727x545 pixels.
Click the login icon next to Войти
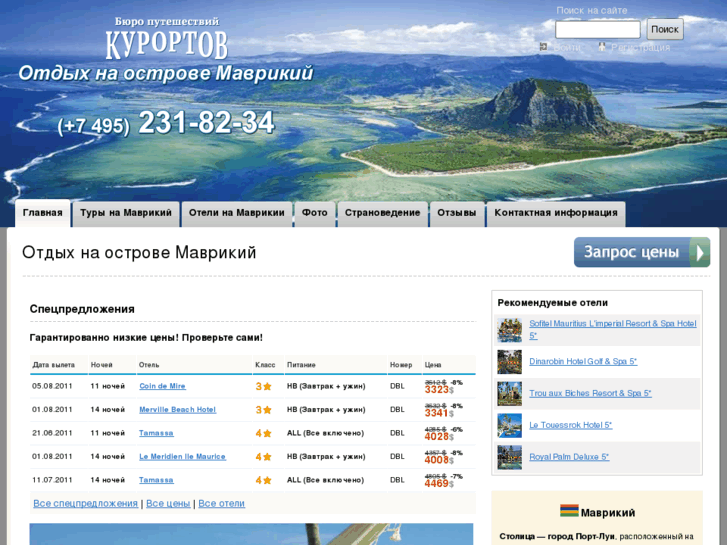543,47
